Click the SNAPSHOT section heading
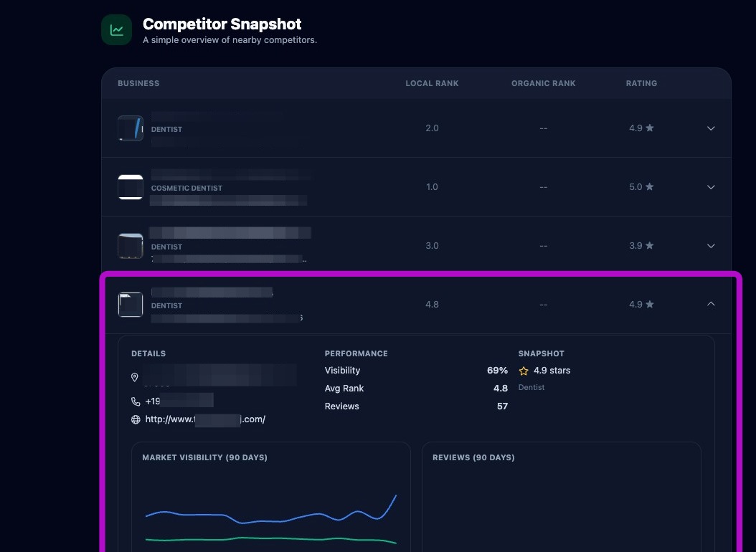The height and width of the screenshot is (552, 756). [x=541, y=353]
